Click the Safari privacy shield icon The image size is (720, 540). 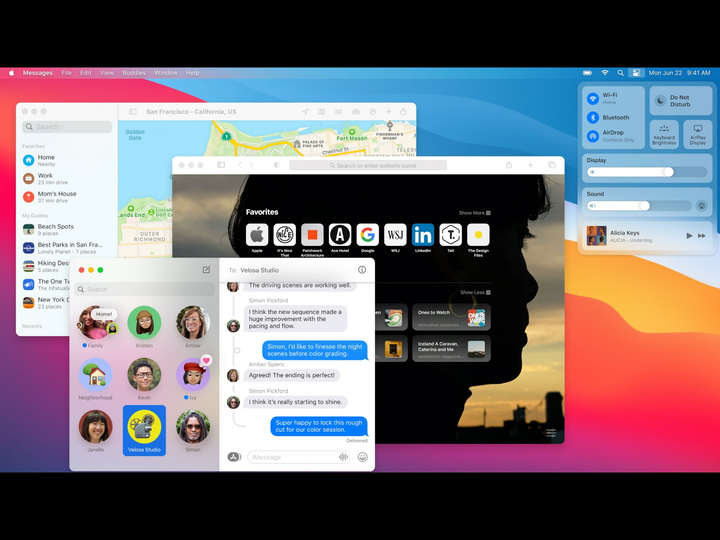click(x=276, y=165)
